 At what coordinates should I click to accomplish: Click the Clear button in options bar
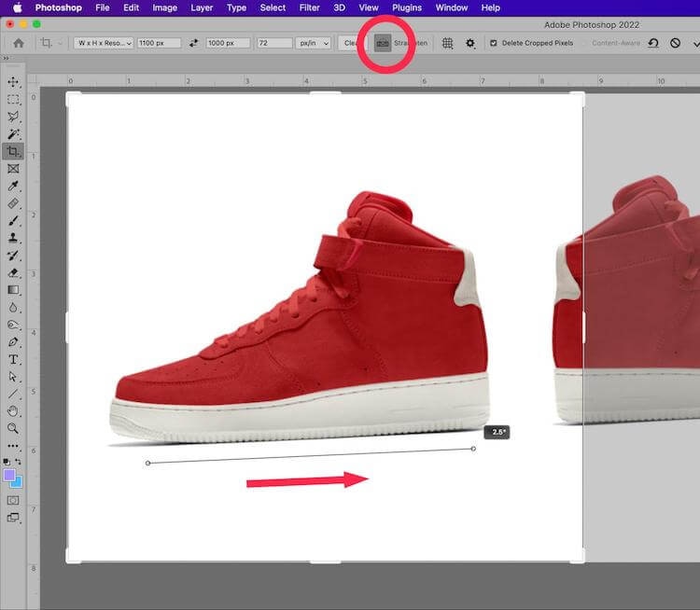point(351,43)
